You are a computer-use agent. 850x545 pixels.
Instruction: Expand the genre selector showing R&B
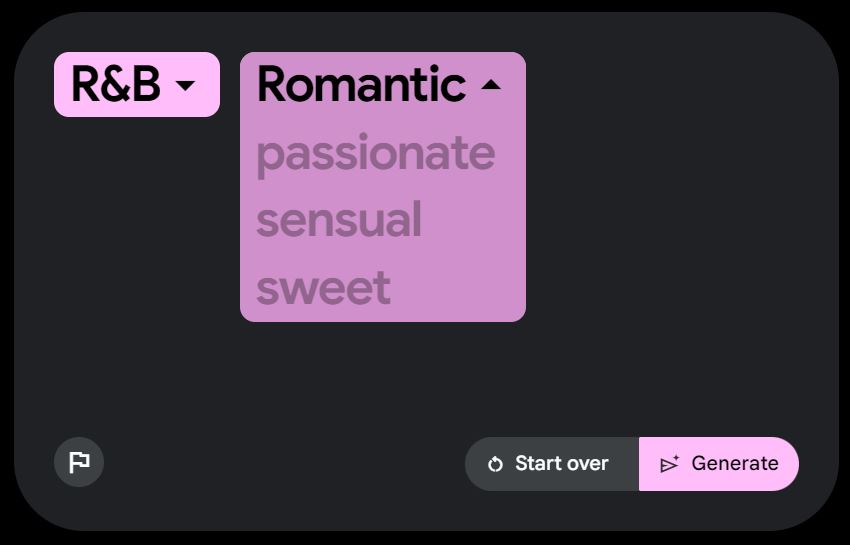point(136,85)
